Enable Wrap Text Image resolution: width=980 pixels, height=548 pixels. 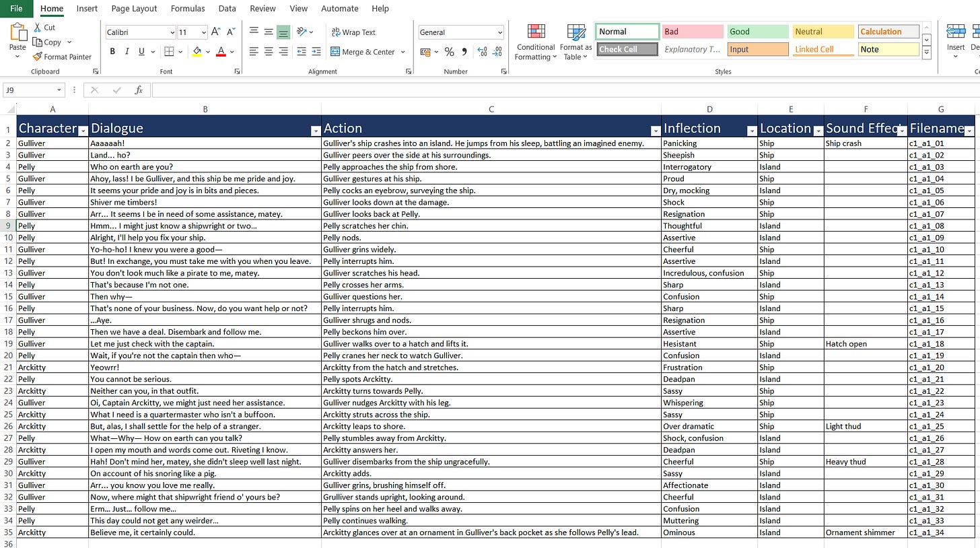353,32
